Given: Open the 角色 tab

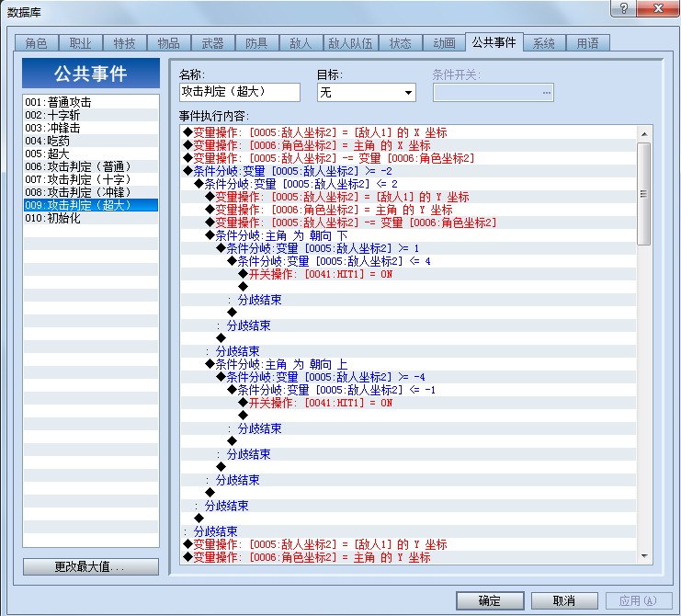Looking at the screenshot, I should [37, 43].
